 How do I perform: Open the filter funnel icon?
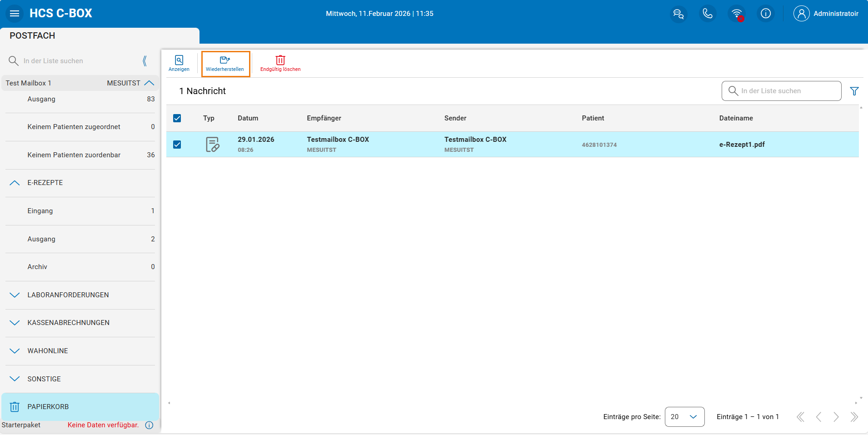854,91
